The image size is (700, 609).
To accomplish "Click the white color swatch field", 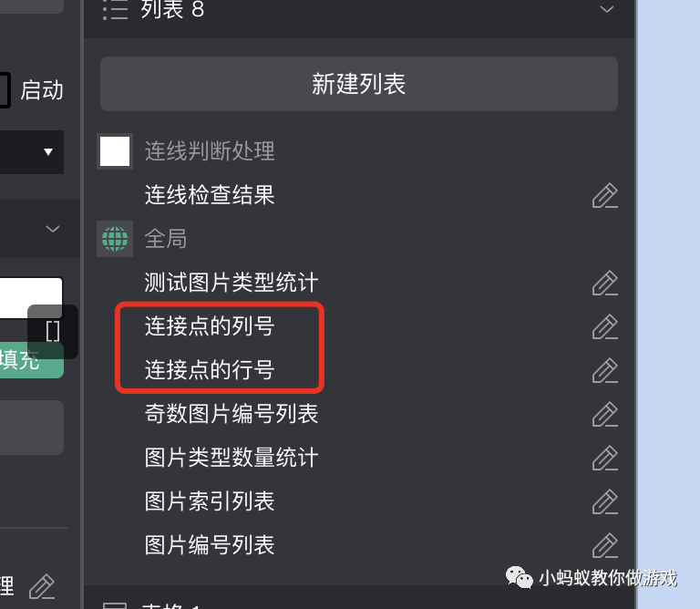I will [x=31, y=298].
